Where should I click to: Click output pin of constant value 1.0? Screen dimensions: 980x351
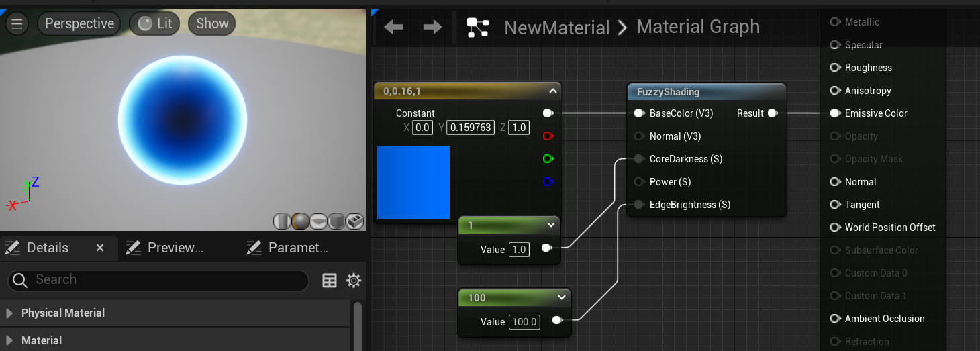[x=546, y=248]
